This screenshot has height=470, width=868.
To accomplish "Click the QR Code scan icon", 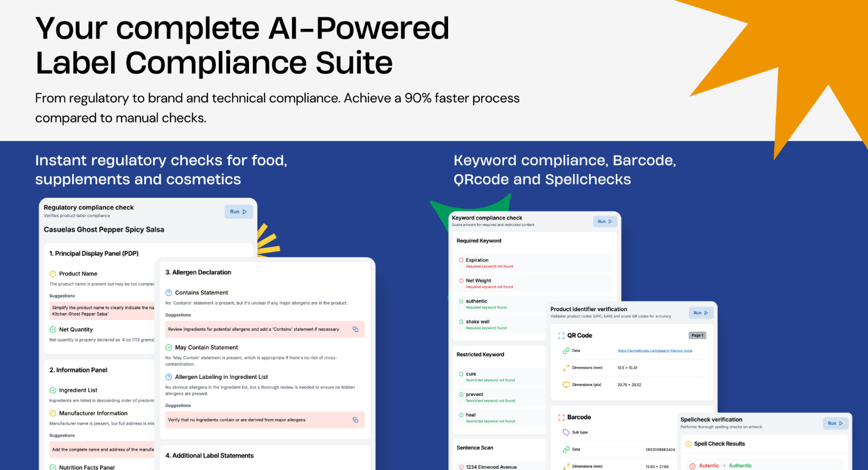I will [x=561, y=336].
